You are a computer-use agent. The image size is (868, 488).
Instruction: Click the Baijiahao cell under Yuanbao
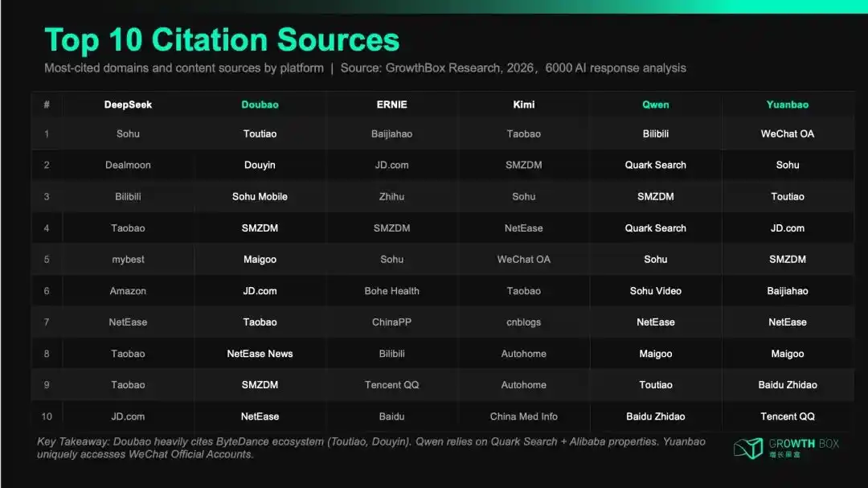787,291
